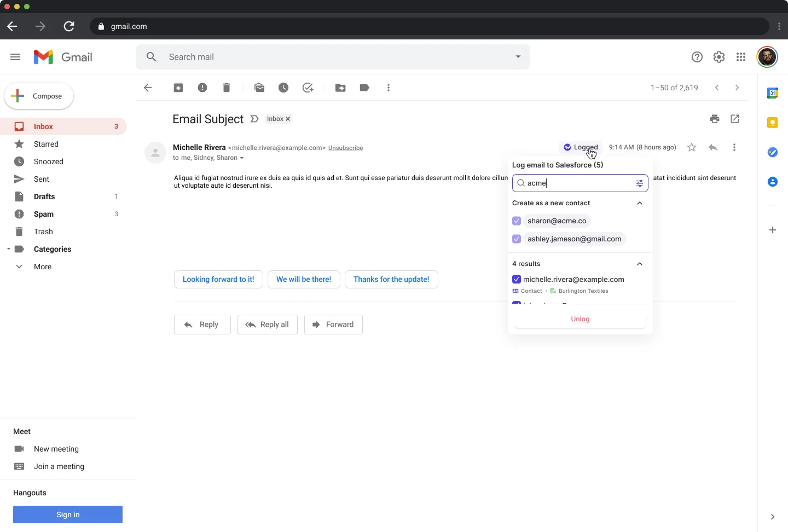Click the Salesforce search field containing acme
Viewport: 788px width, 532px height.
point(580,183)
